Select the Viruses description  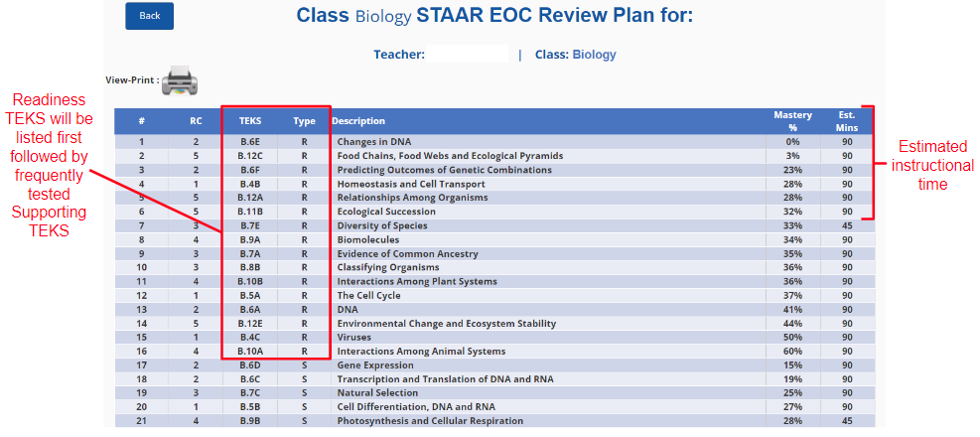[x=353, y=337]
